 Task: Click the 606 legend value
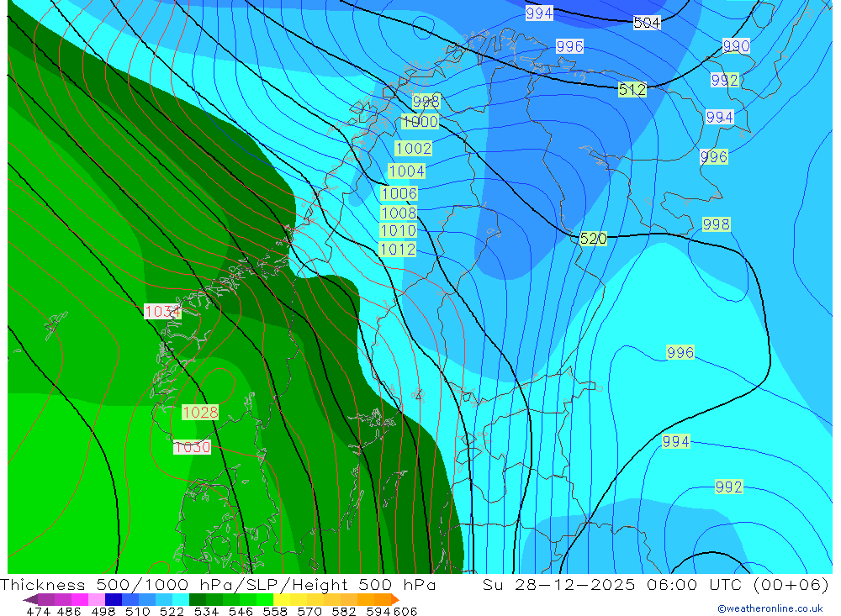[405, 611]
